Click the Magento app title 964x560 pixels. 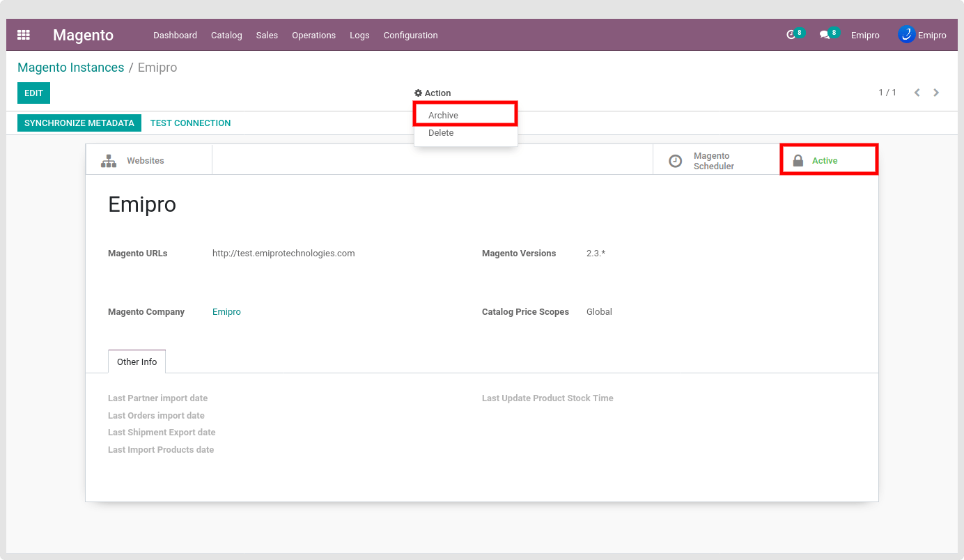[83, 35]
